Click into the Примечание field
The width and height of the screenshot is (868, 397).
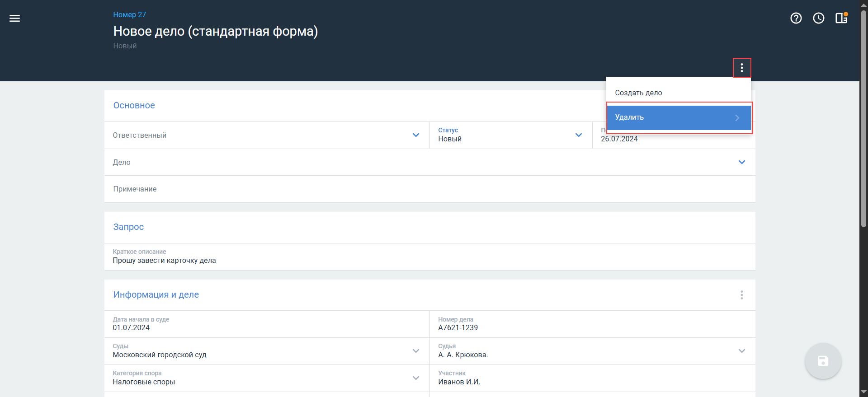425,189
